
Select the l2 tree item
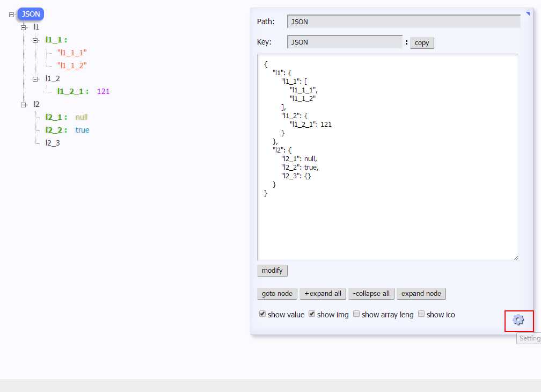pos(36,104)
